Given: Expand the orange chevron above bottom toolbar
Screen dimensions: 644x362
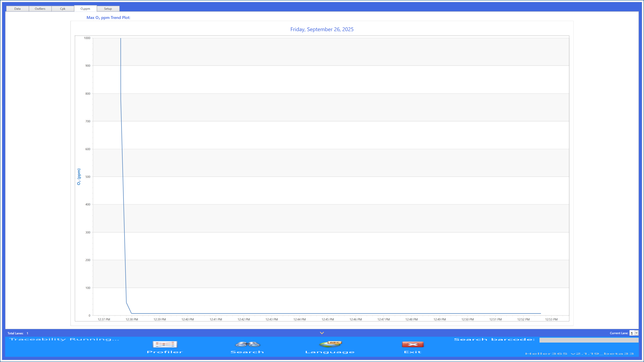Looking at the screenshot, I should click(322, 333).
